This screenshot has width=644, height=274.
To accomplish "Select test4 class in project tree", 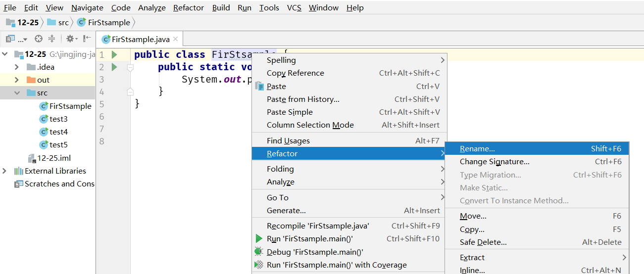I will coord(58,132).
